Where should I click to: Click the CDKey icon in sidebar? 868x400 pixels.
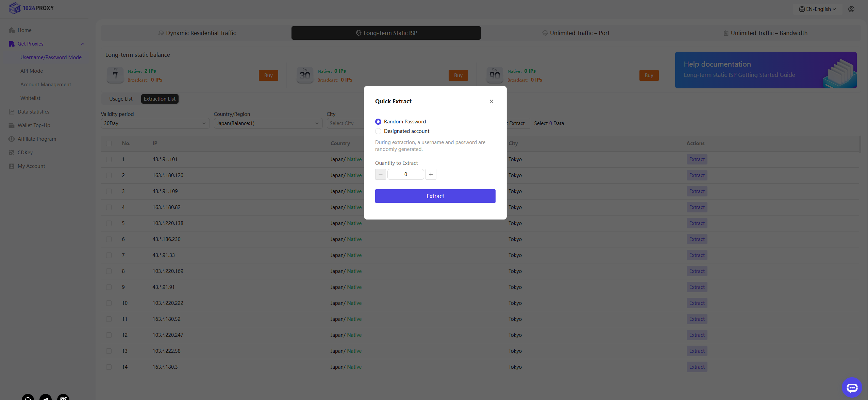12,153
